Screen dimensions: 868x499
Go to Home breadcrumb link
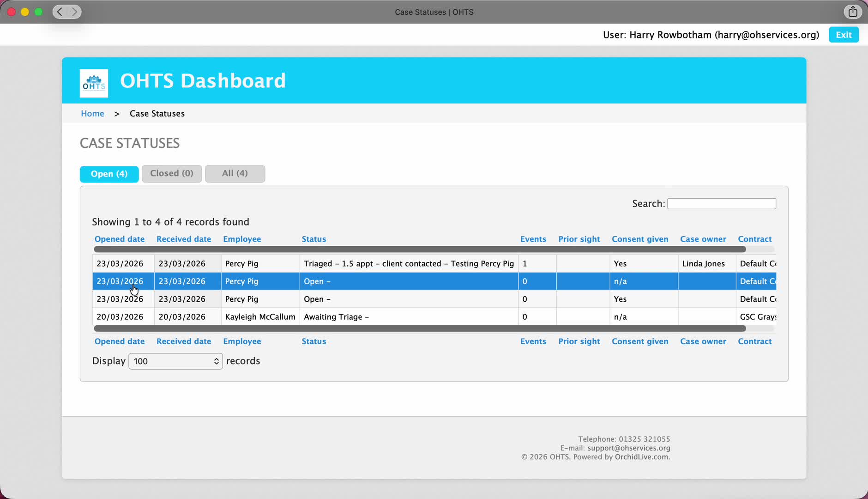point(92,114)
